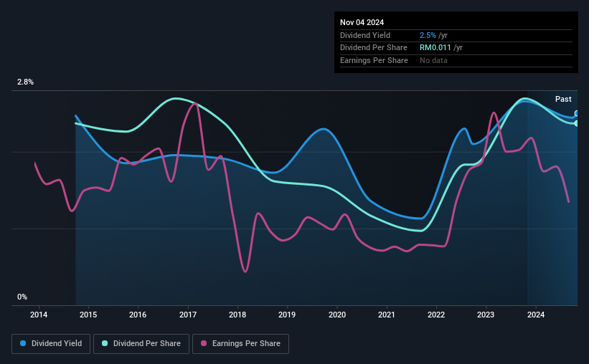
Task: Toggle the Dividend Per Share legend button
Action: pos(141,343)
